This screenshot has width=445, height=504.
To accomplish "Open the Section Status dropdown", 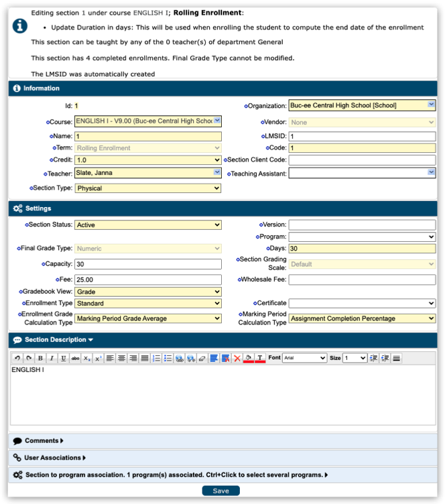I will 147,225.
